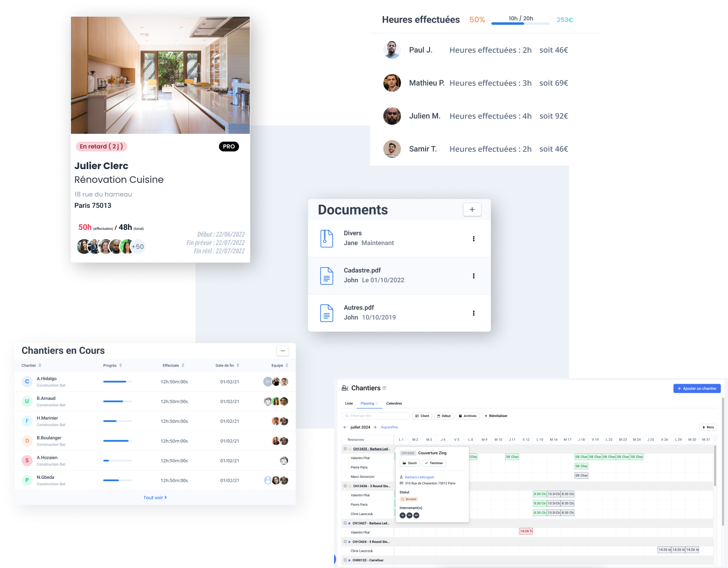This screenshot has width=728, height=568.
Task: Open options menu for Cadastre.pdf
Action: point(473,276)
